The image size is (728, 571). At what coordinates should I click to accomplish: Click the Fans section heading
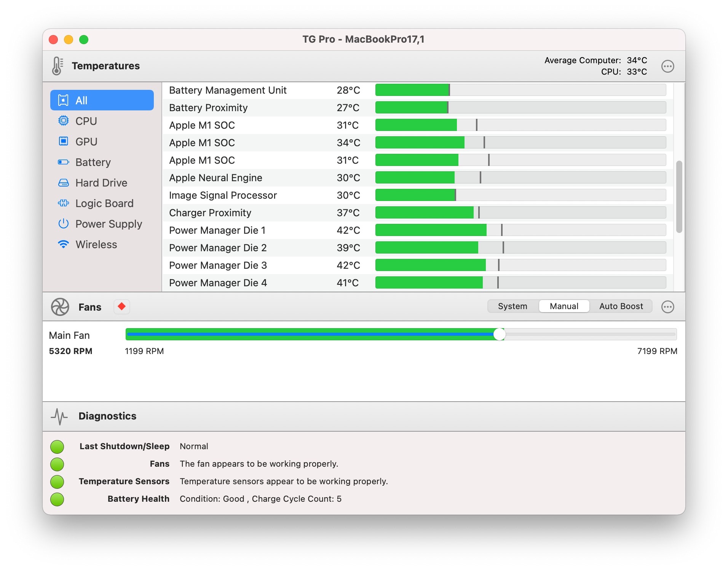[90, 307]
